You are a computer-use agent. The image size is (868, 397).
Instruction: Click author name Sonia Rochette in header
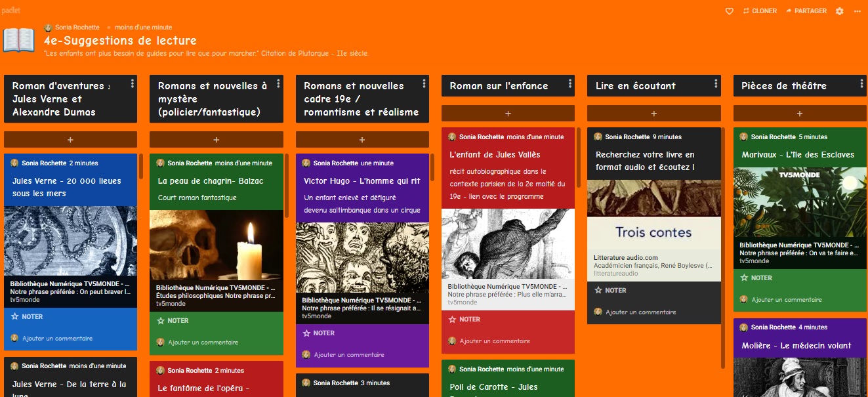pyautogui.click(x=77, y=28)
